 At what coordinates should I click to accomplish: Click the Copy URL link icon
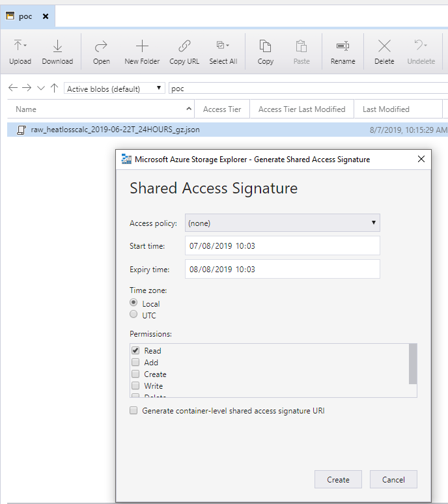pyautogui.click(x=184, y=46)
